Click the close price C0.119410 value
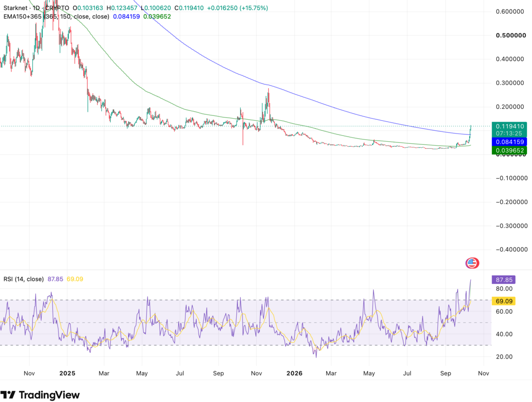 coord(190,8)
